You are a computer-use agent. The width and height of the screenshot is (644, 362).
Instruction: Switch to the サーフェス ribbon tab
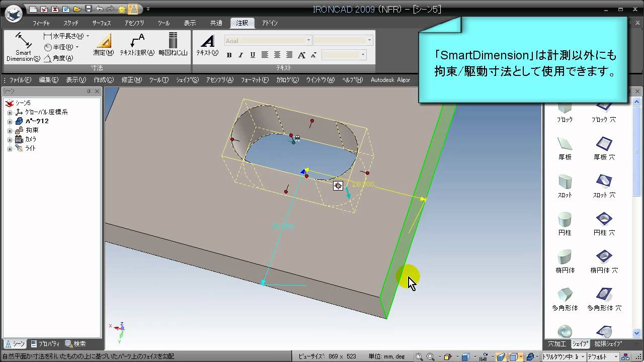[102, 23]
